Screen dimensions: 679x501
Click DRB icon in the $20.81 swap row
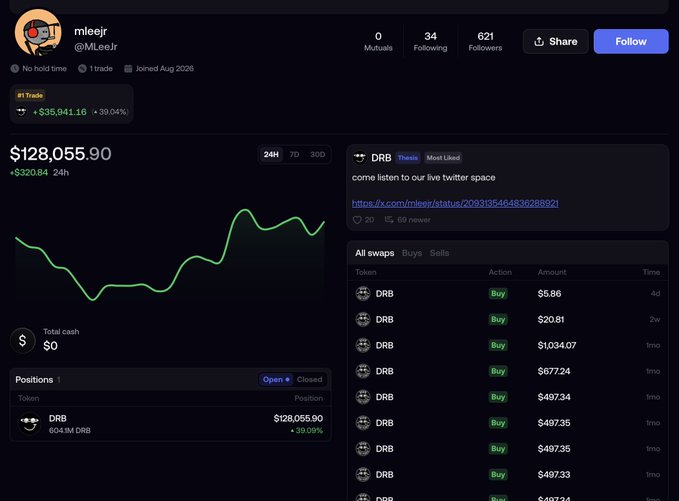pyautogui.click(x=363, y=320)
